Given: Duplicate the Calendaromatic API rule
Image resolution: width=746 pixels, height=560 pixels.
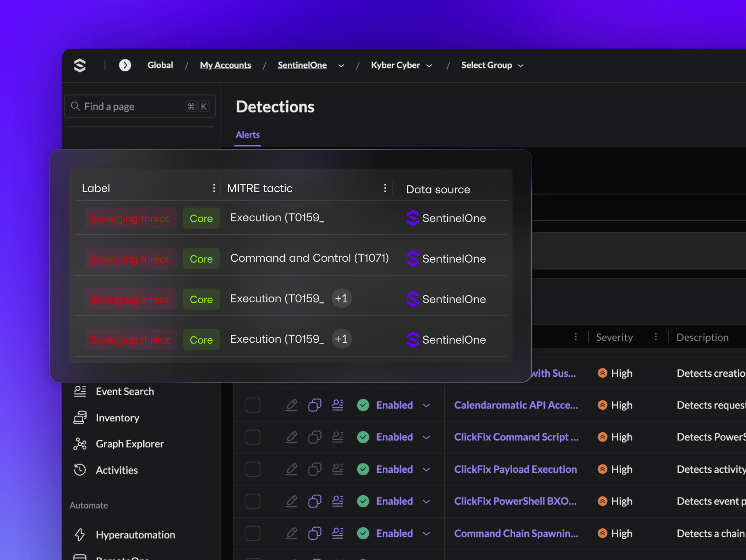Looking at the screenshot, I should (x=315, y=405).
